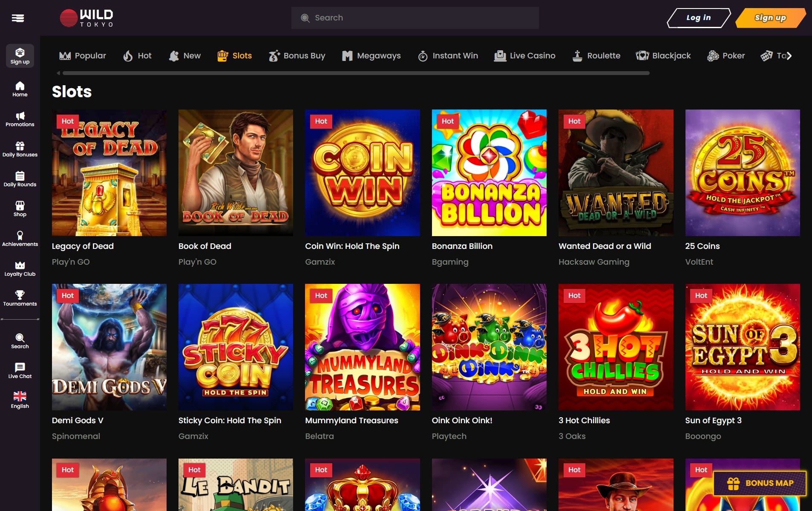Click Playtech provider label
The width and height of the screenshot is (812, 511).
(449, 436)
